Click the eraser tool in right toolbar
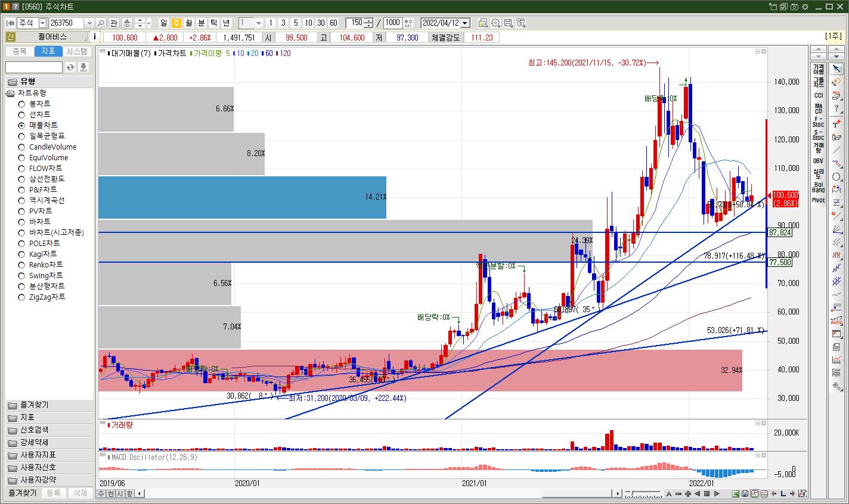Viewport: 849px width, 504px height. click(x=836, y=82)
